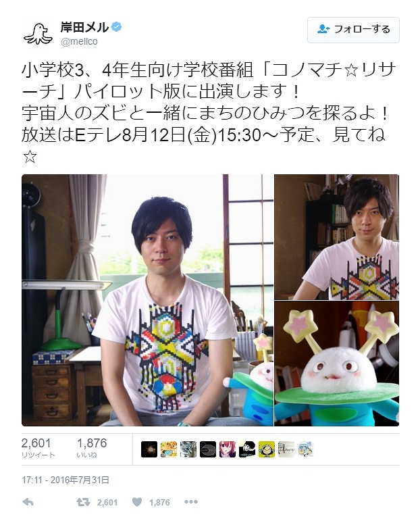This screenshot has height=523, width=420.
Task: Open the alien plush toy photo
Action: (337, 364)
